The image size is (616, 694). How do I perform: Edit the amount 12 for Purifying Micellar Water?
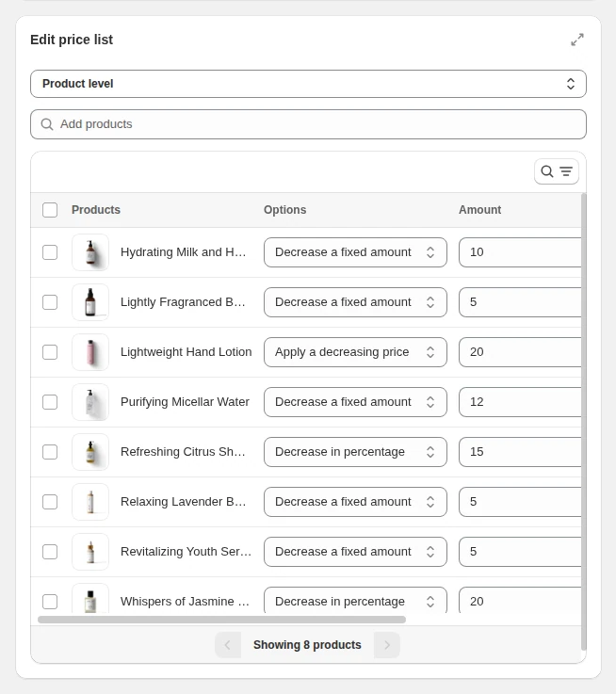point(520,402)
